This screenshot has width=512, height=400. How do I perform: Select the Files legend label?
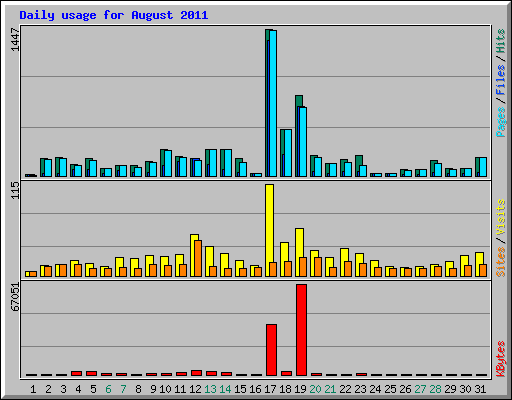(501, 80)
